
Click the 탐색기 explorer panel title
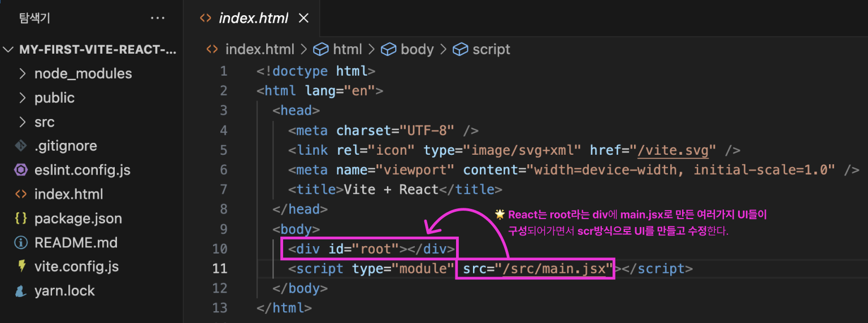point(34,19)
